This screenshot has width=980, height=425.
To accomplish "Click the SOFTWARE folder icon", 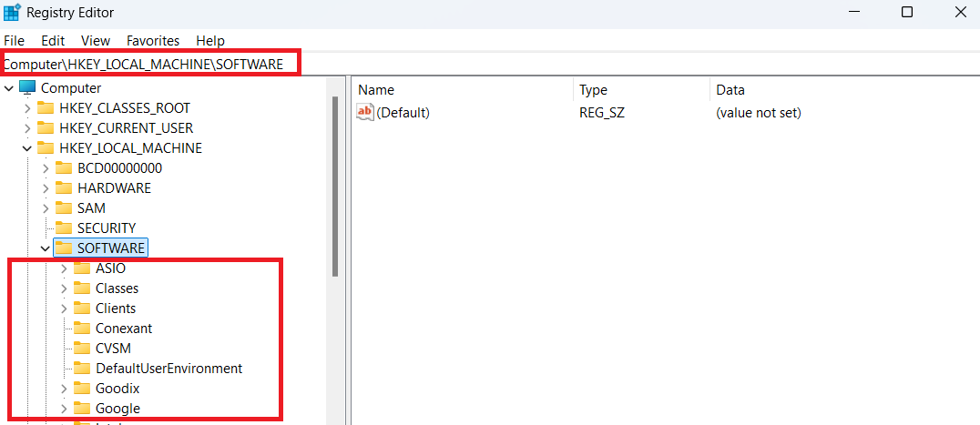I will tap(64, 248).
